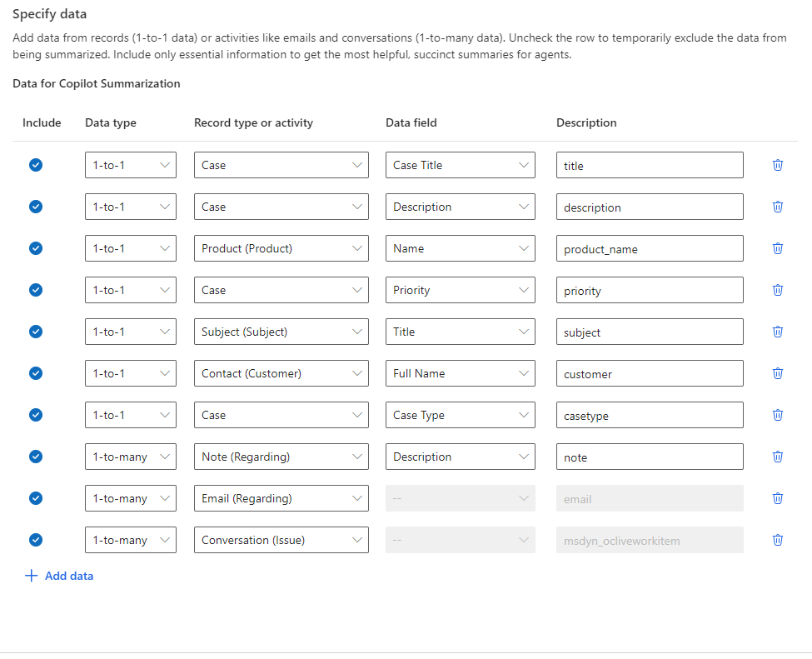Open data type dropdown for Note row
812x659 pixels.
(x=130, y=457)
